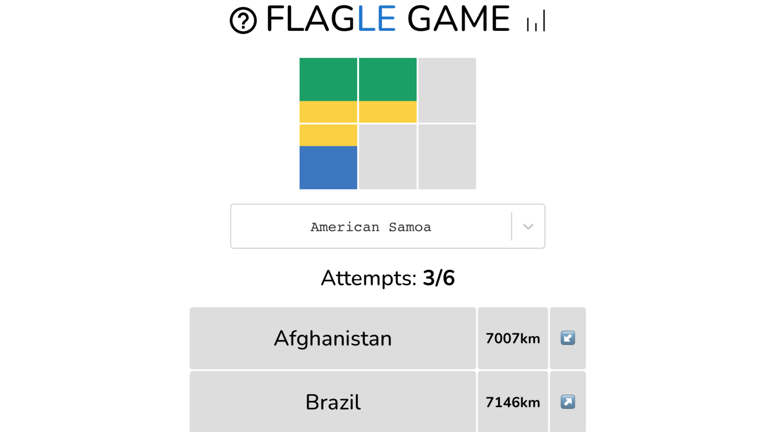Select the Afghanistan guess row
768x432 pixels.
(332, 338)
